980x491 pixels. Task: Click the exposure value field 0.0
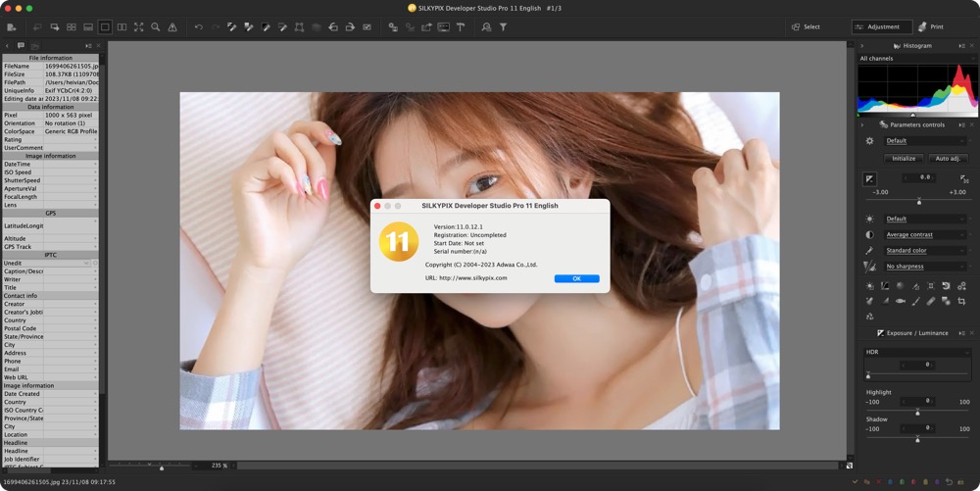pyautogui.click(x=919, y=178)
